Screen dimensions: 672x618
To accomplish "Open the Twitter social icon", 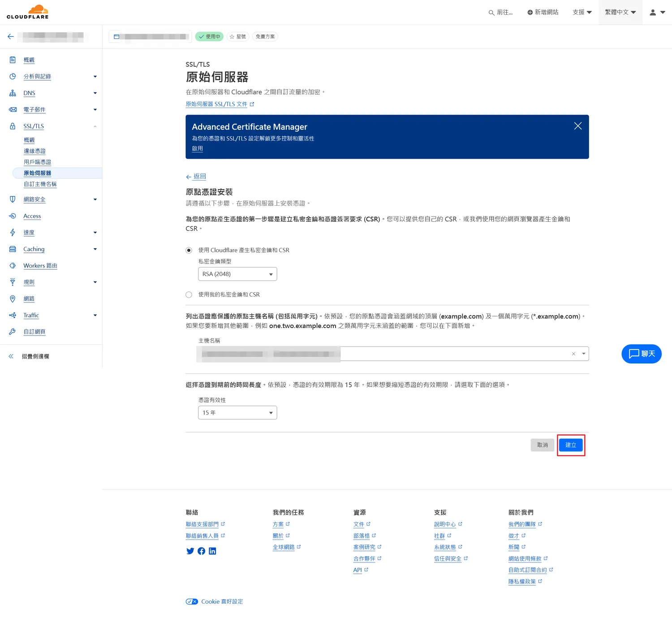I will point(190,551).
